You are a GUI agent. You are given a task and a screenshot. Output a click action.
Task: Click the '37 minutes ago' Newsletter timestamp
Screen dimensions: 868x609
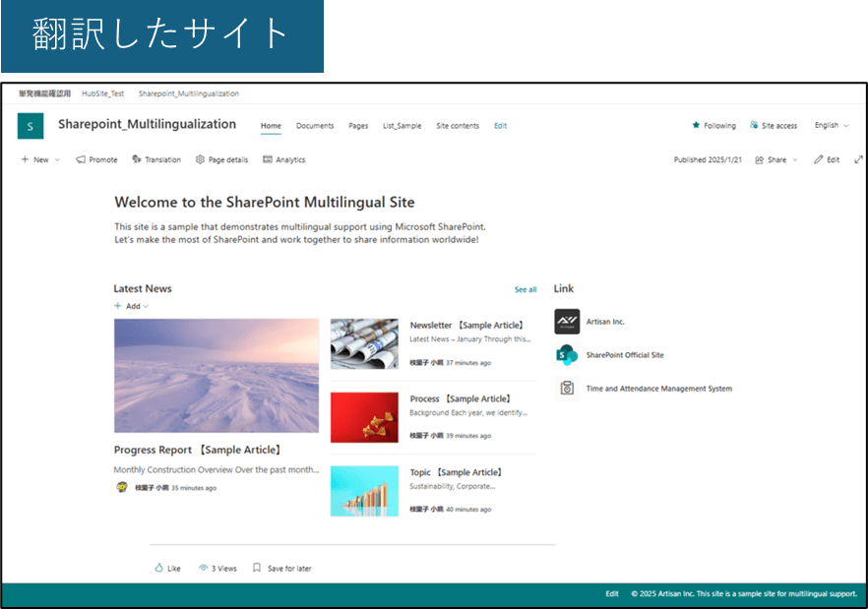(468, 363)
